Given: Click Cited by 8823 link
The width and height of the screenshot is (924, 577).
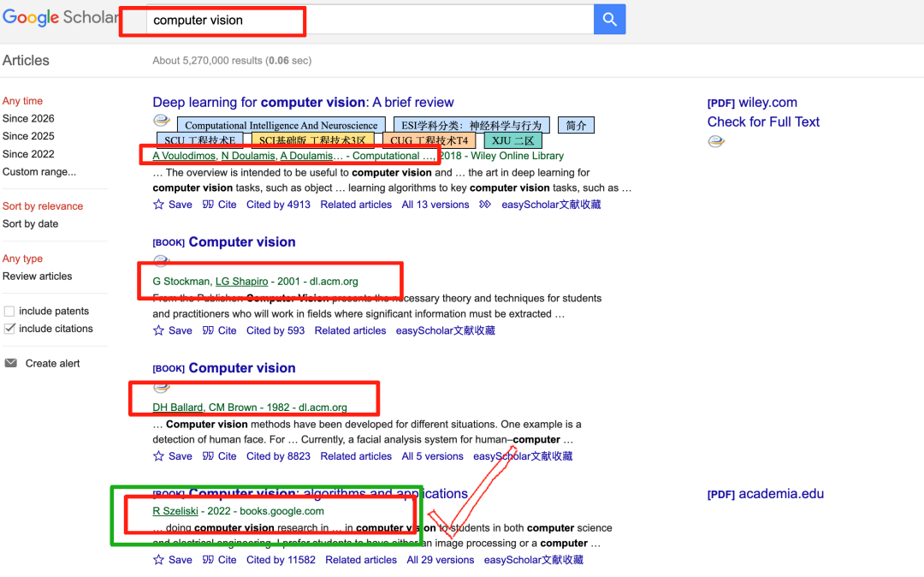Looking at the screenshot, I should [278, 456].
